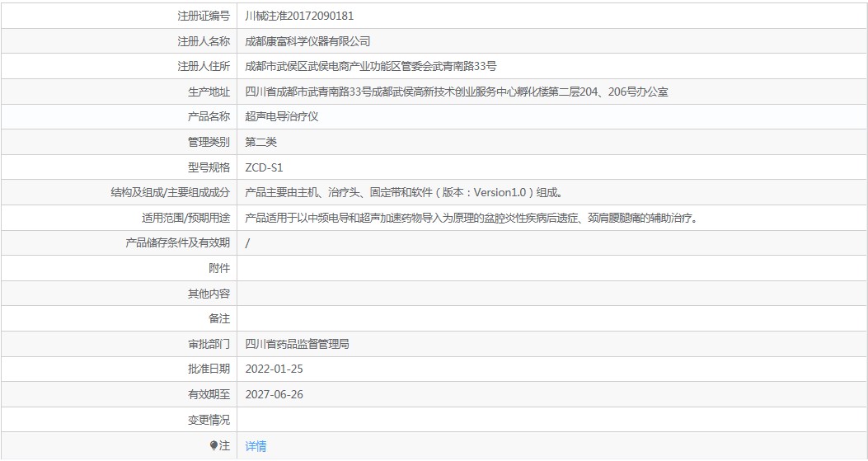Select the slash value for 产品储存条件及有效期

pos(247,243)
